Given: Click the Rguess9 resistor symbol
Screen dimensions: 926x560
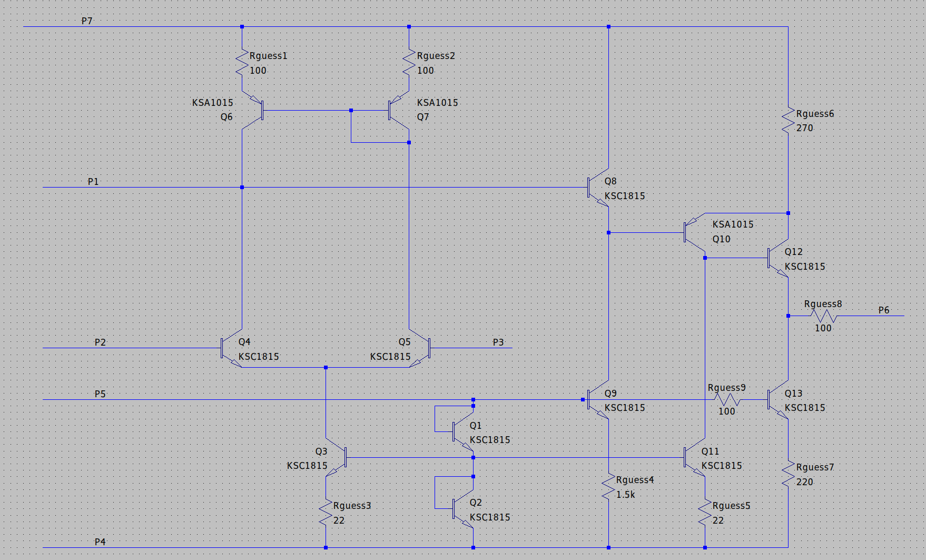Looking at the screenshot, I should tap(727, 399).
